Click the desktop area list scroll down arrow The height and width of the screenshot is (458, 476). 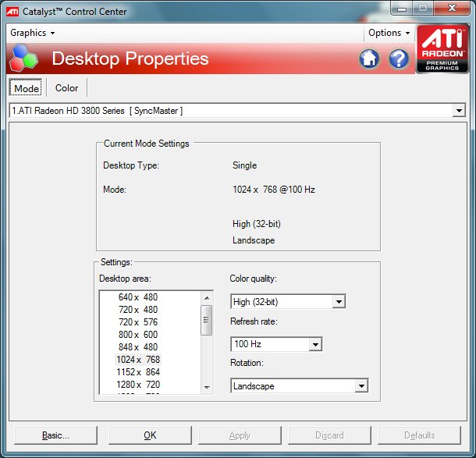[x=207, y=387]
